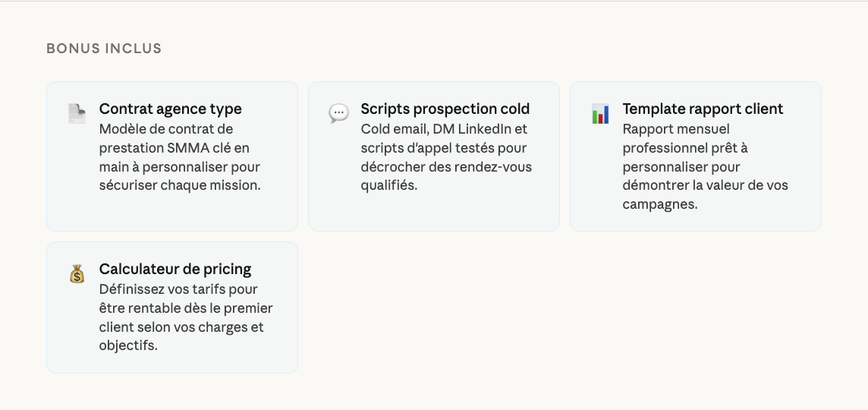Click the description starting 'Cold email, DM LinkedIn'
Viewport: 868px width, 410px height.
click(x=446, y=157)
